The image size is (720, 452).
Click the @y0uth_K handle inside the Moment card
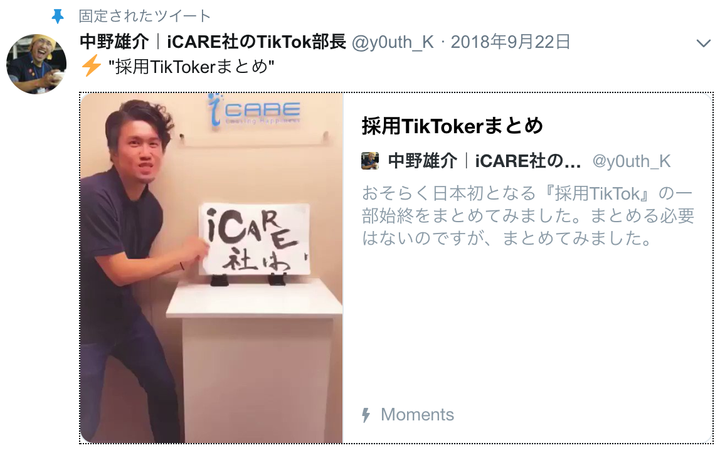pos(631,161)
